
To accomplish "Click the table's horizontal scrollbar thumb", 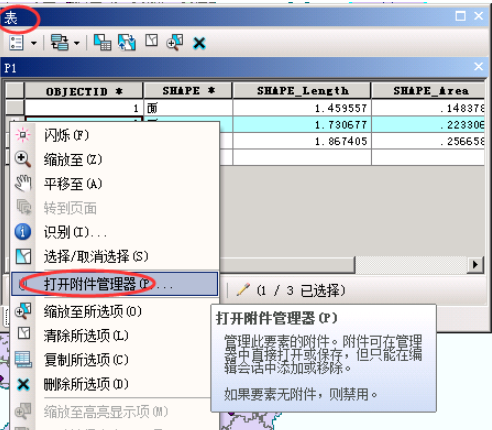I will [x=287, y=265].
